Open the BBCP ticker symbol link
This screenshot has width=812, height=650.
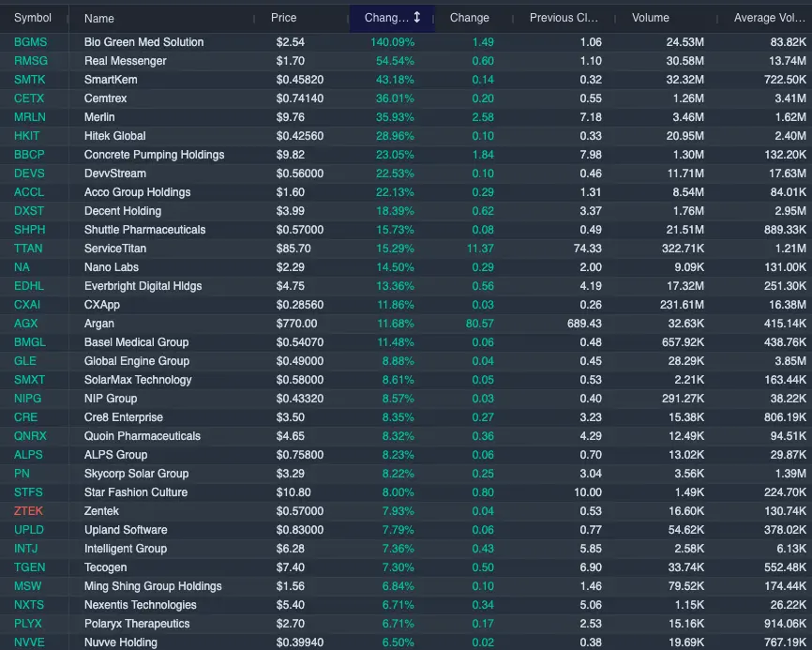[29, 155]
